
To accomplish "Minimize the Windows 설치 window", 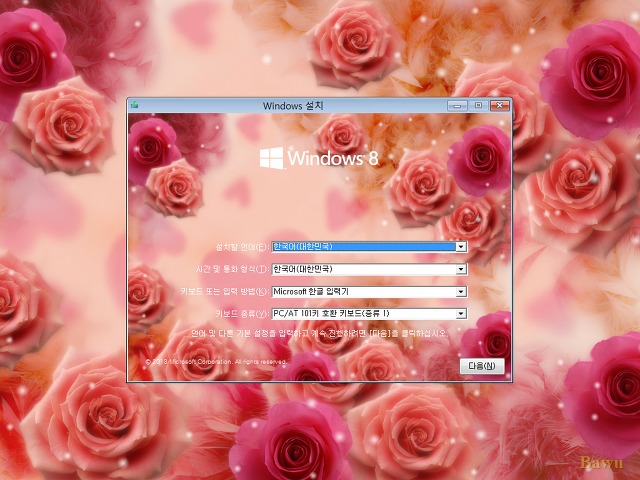I will coord(457,106).
